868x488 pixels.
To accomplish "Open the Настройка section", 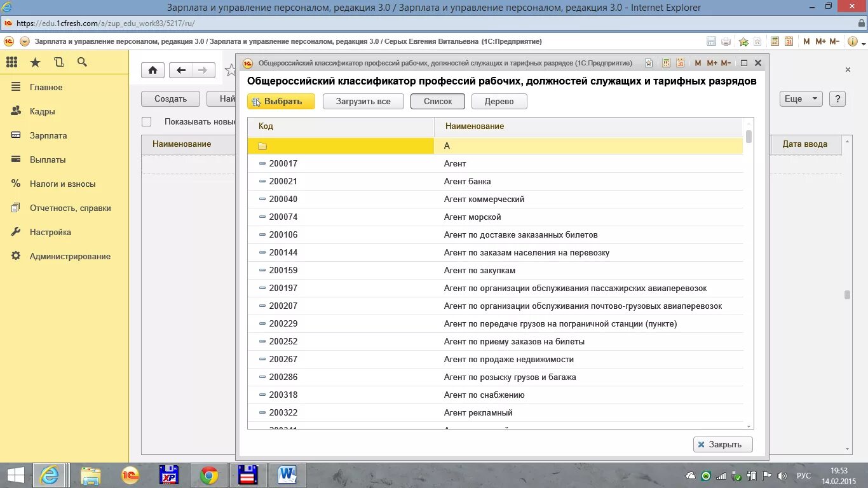I will [50, 232].
